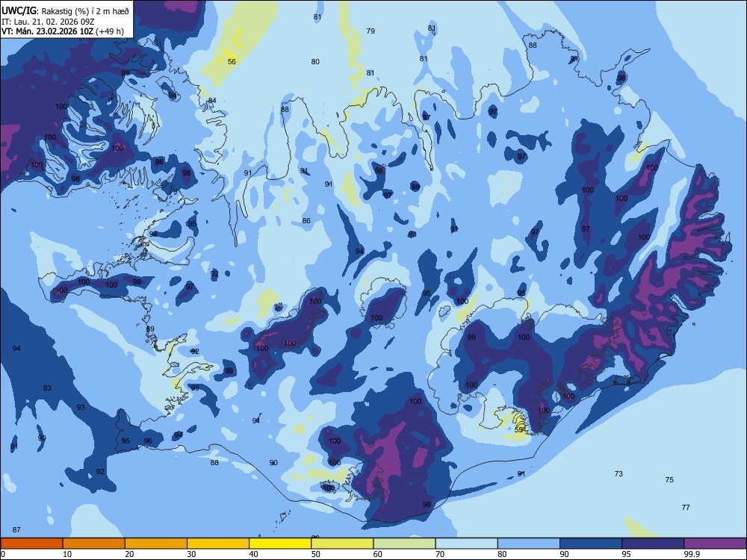Click the humidity value 77 over the ocean
Viewport: 747px width, 560px height.
pyautogui.click(x=686, y=507)
